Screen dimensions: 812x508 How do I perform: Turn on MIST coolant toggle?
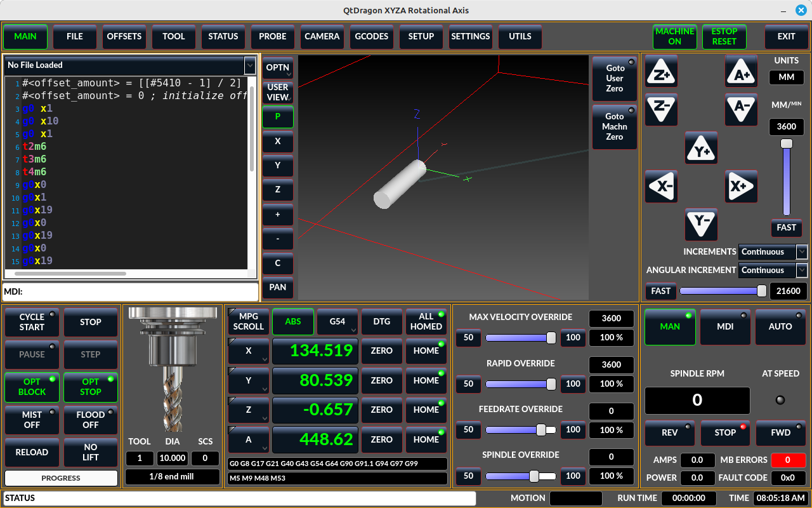pos(32,420)
